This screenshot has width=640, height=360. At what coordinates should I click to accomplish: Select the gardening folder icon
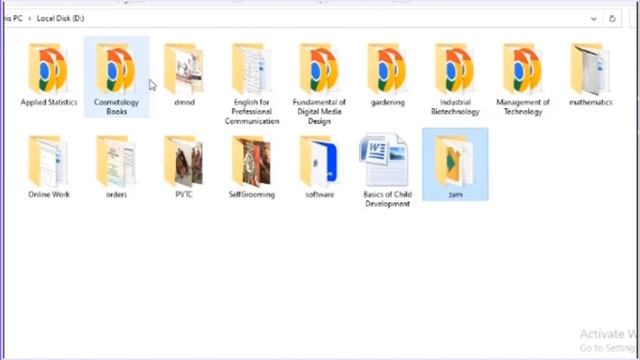[387, 69]
